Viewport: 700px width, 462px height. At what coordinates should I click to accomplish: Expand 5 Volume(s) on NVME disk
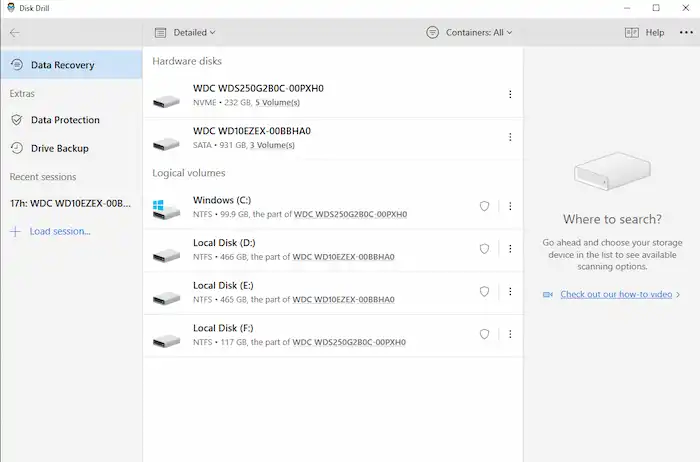point(277,103)
